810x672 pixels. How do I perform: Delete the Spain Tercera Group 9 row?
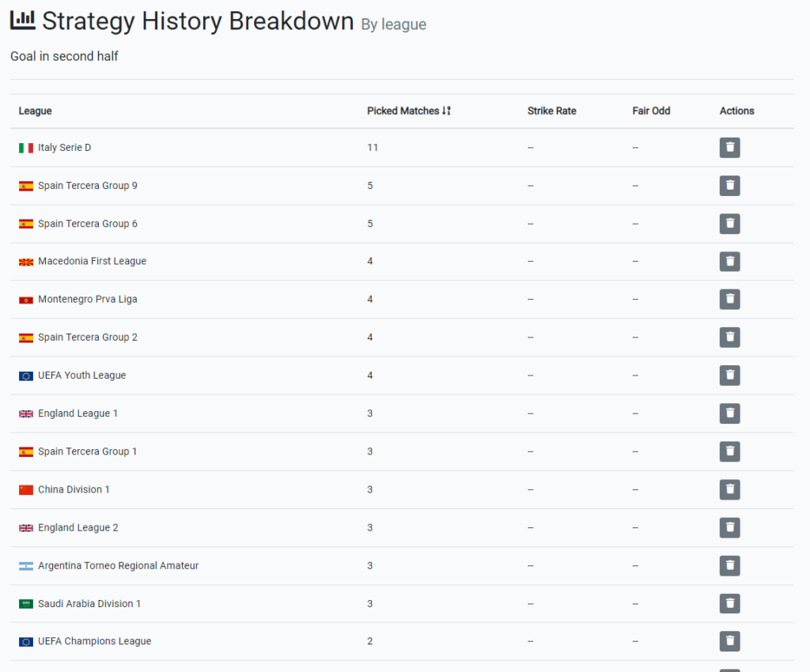click(729, 185)
